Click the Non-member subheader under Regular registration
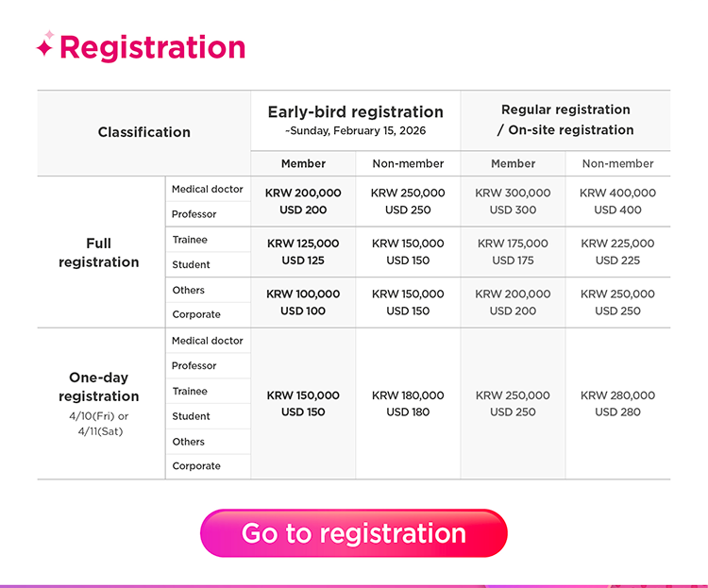This screenshot has height=588, width=708. point(617,163)
